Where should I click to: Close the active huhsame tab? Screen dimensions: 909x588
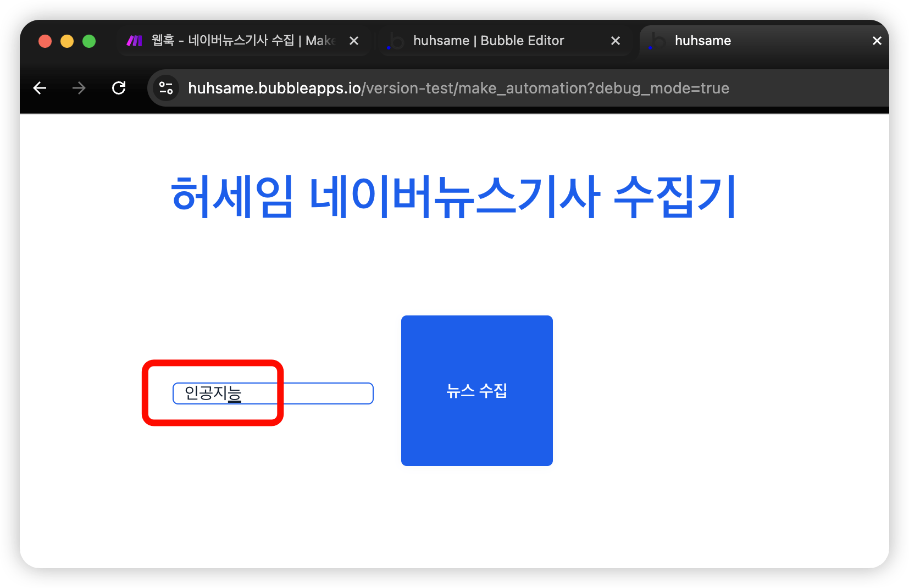point(877,41)
